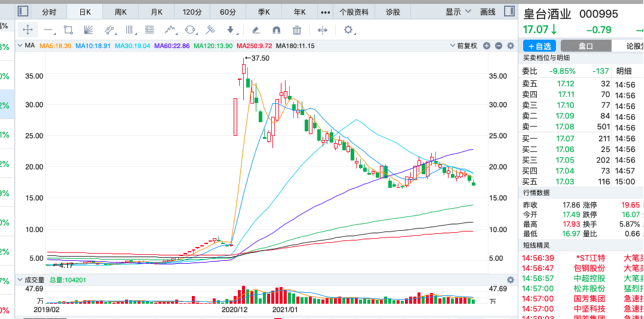Switch to the 周K tab
644x319 pixels.
point(121,12)
